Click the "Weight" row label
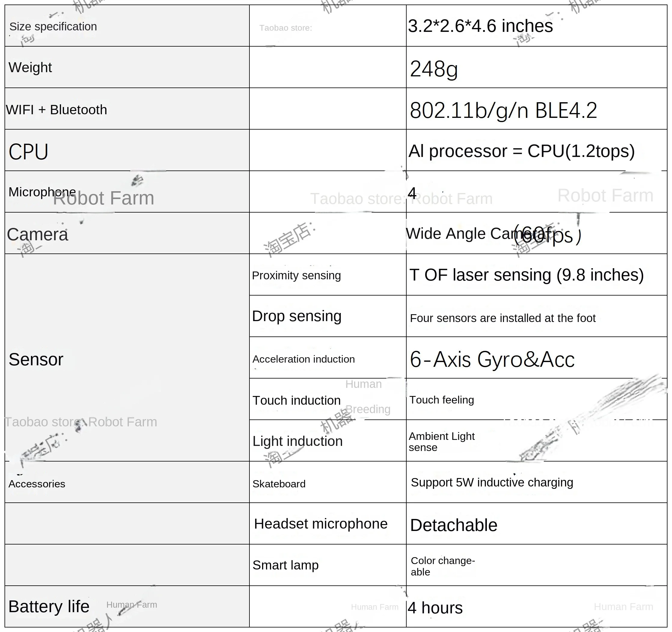 pyautogui.click(x=30, y=67)
